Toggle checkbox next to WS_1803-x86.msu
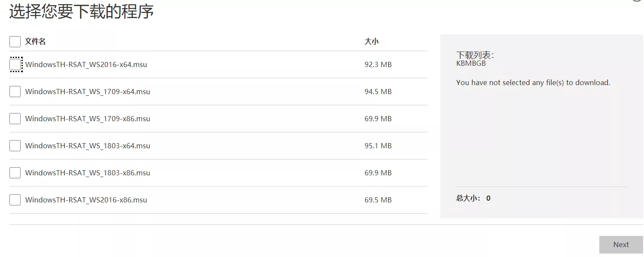644x257 pixels. pyautogui.click(x=15, y=173)
